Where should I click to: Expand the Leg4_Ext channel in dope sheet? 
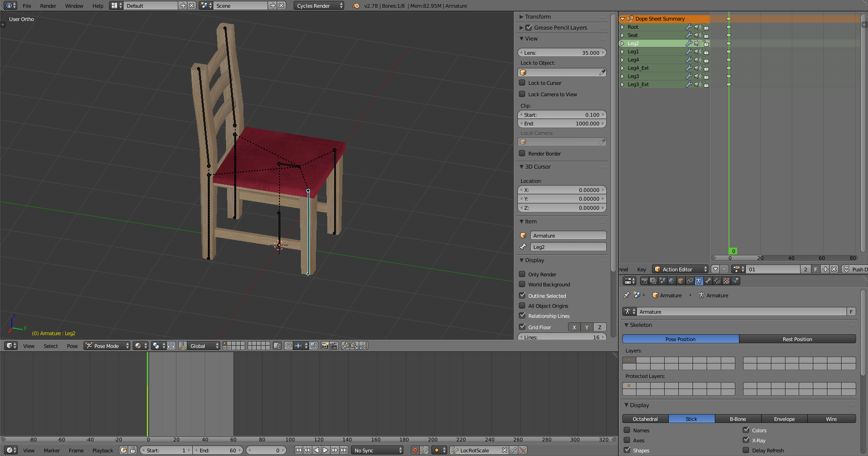click(x=622, y=68)
